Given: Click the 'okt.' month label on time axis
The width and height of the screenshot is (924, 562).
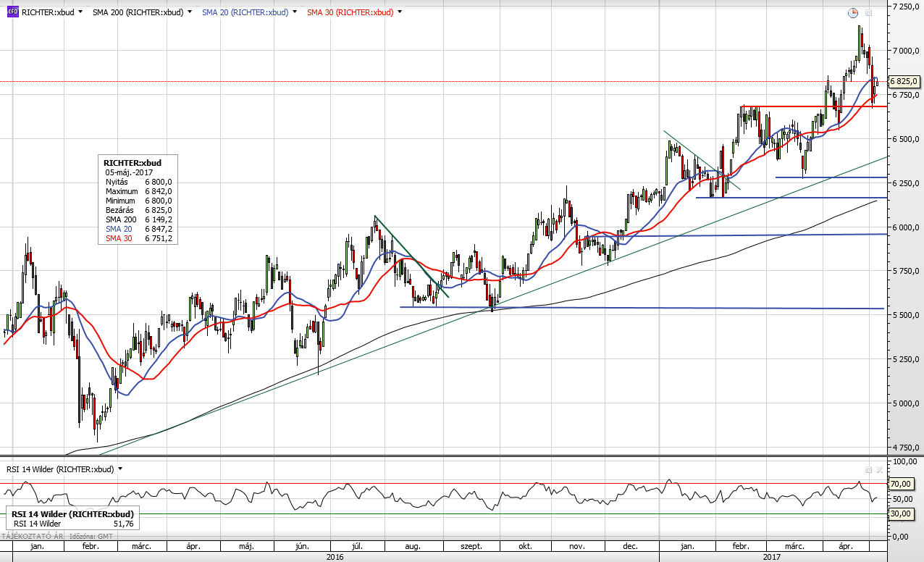Looking at the screenshot, I should pos(526,546).
